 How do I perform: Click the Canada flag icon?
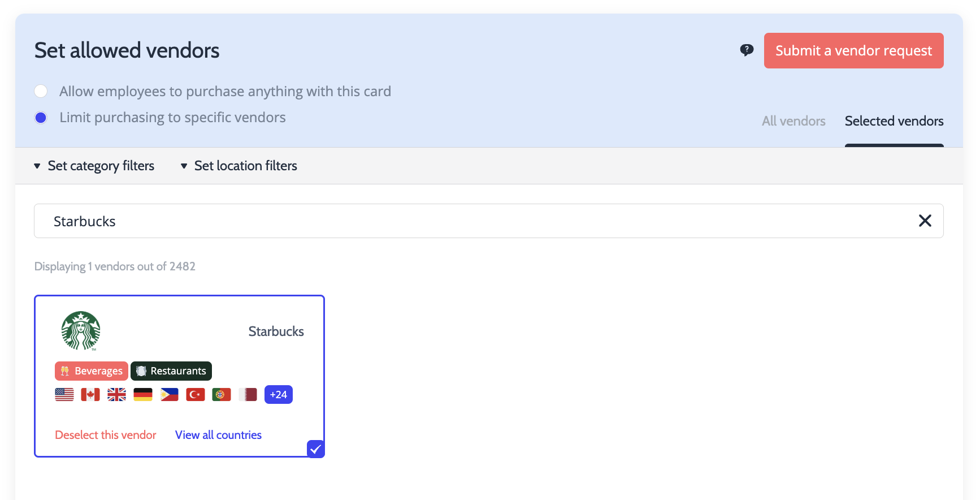pos(90,394)
